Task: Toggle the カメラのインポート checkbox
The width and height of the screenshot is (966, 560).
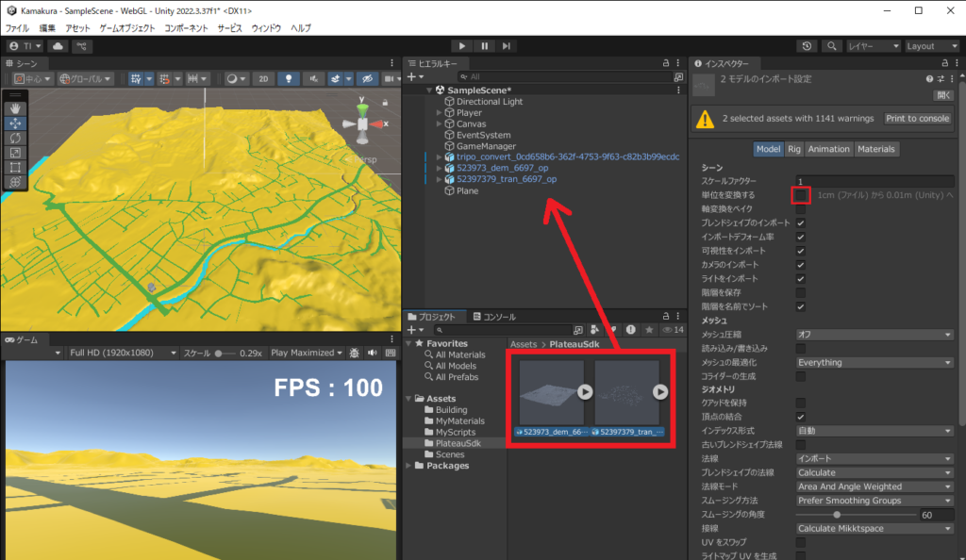Action: click(801, 265)
